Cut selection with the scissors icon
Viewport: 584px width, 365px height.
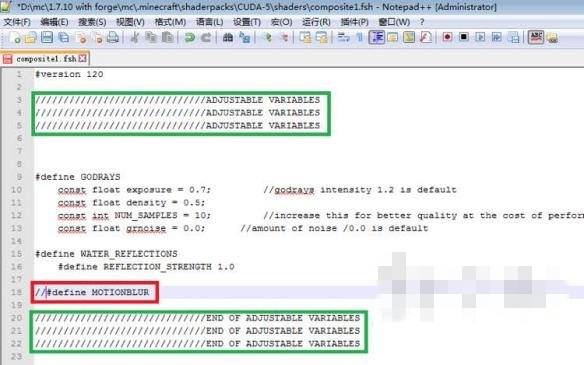134,37
